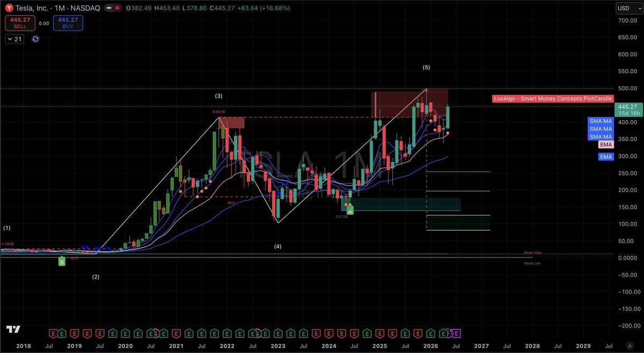Click the Tesla logo icon beside the symbol name
Screen dimensions: 644x353
tap(8, 8)
